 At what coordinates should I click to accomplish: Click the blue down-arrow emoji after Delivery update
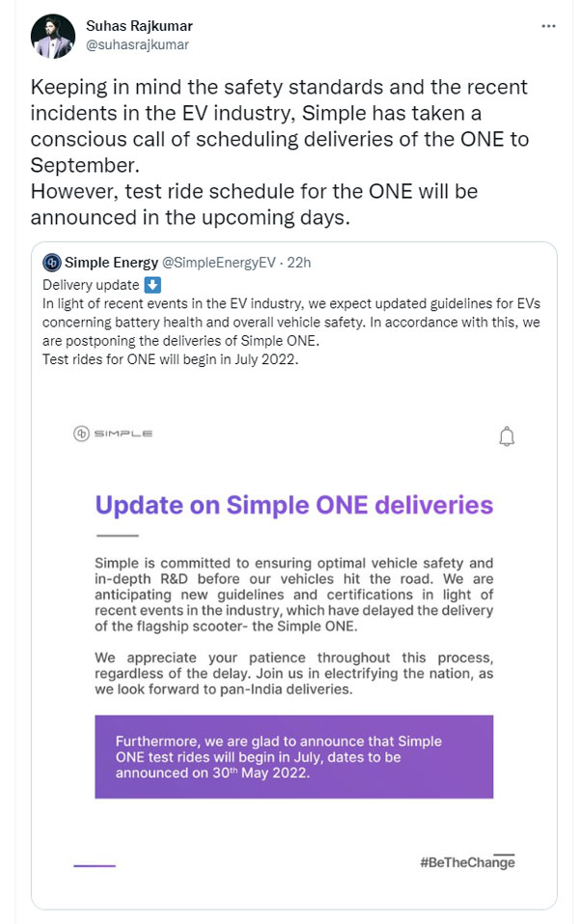click(x=152, y=285)
